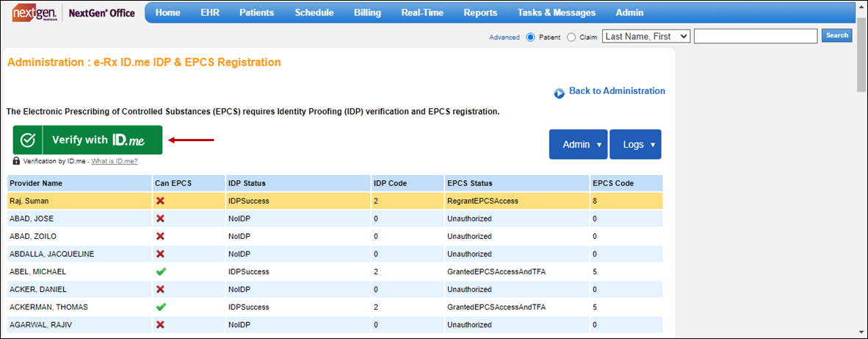Select the Claim radio button
Image resolution: width=868 pixels, height=339 pixels.
[571, 37]
